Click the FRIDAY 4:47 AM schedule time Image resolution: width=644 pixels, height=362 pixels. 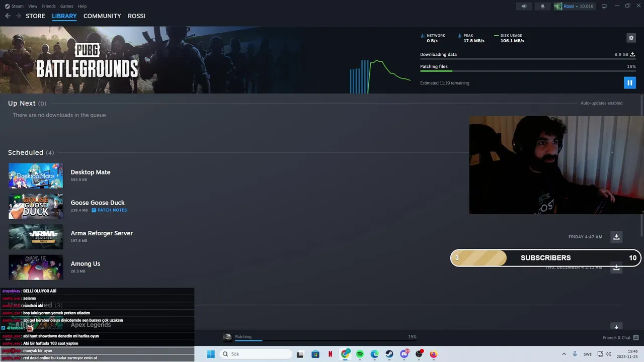pos(585,237)
